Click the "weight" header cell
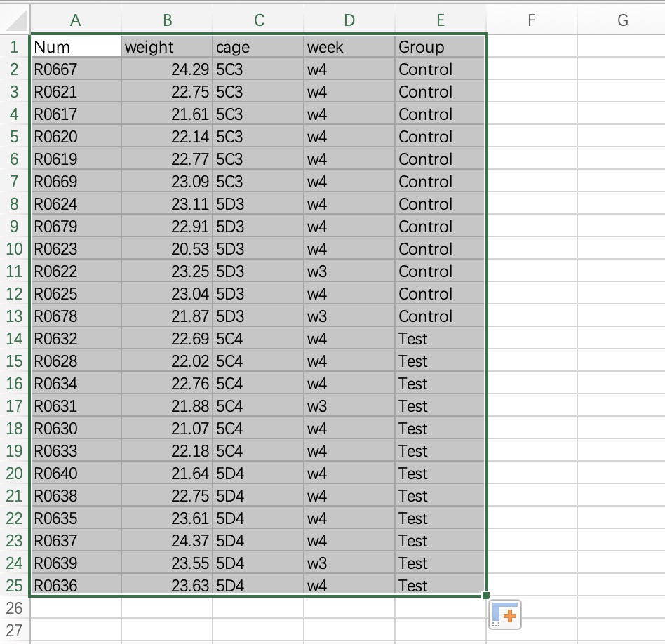This screenshot has width=665, height=644. (x=167, y=47)
